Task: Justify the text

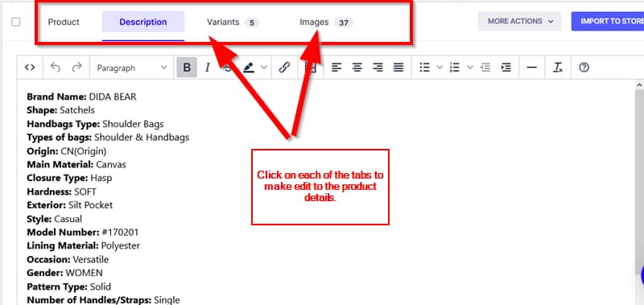Action: click(x=398, y=68)
